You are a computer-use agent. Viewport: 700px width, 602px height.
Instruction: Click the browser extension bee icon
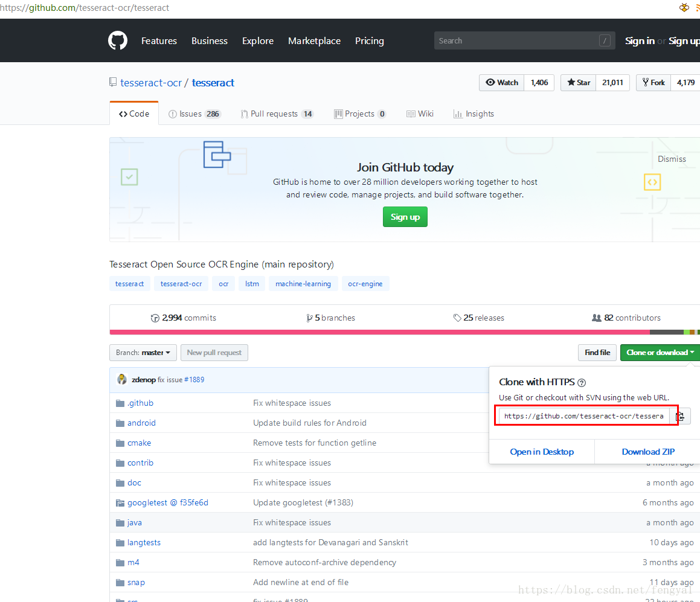point(684,7)
